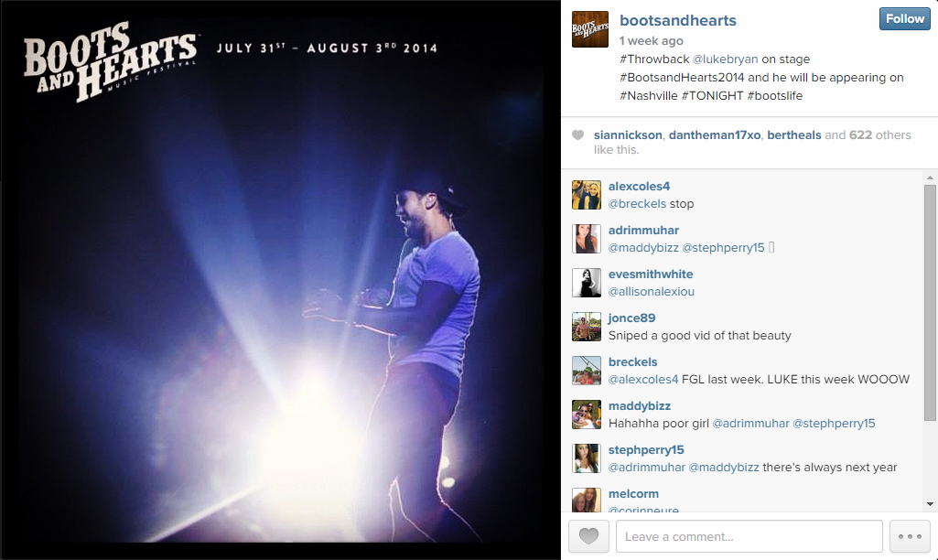Open stephperry15's avatar thumbnail
This screenshot has width=938, height=560.
pos(587,458)
